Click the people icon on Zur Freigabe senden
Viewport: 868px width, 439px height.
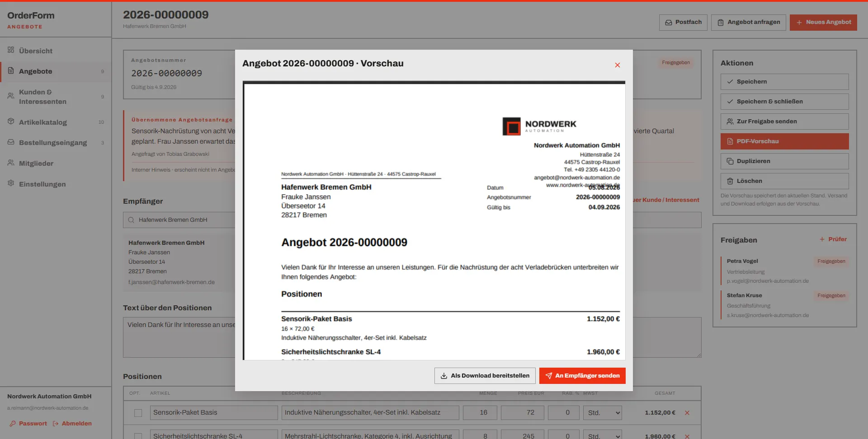click(x=730, y=121)
